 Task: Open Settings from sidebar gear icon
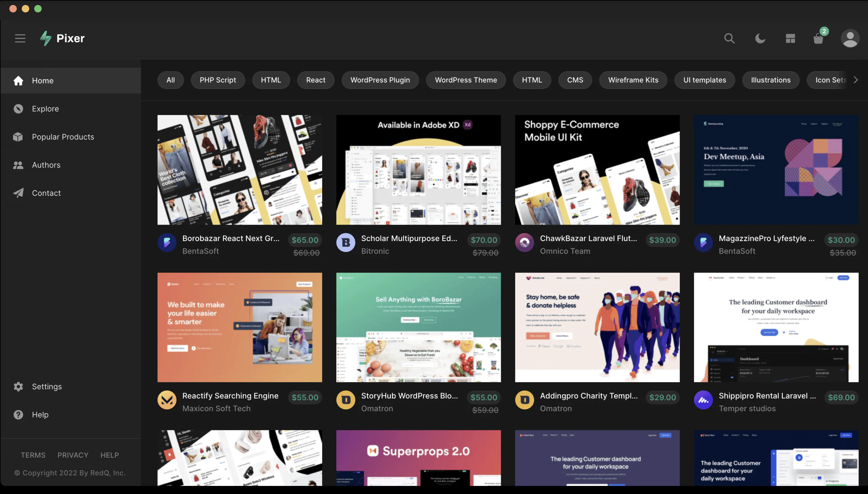[18, 386]
